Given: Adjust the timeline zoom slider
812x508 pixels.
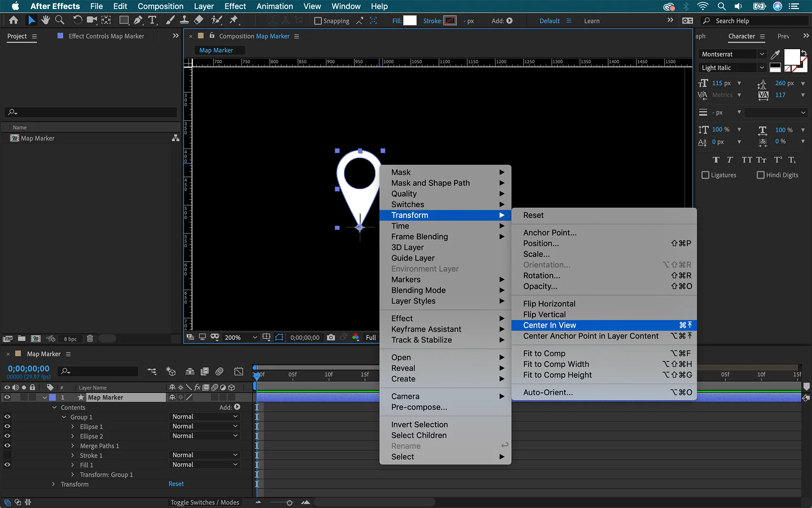Looking at the screenshot, I should [289, 503].
